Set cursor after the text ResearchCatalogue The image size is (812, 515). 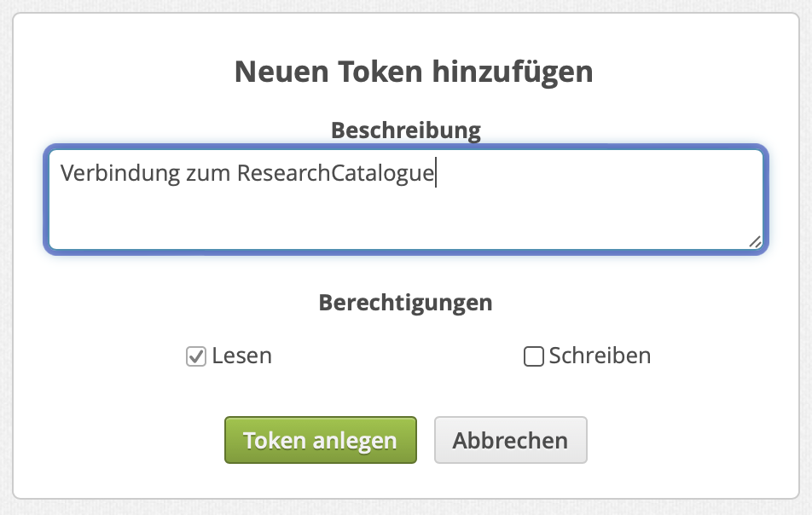pos(436,174)
